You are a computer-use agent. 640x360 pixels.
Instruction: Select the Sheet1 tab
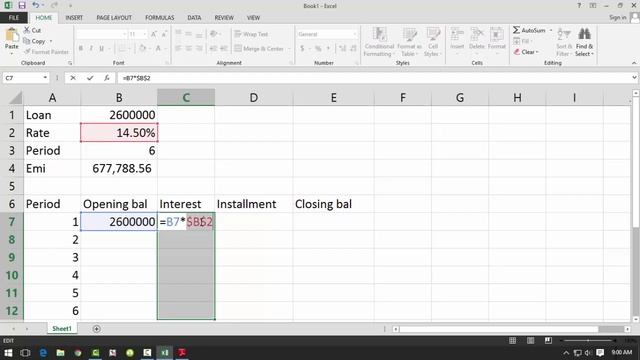(x=62, y=329)
